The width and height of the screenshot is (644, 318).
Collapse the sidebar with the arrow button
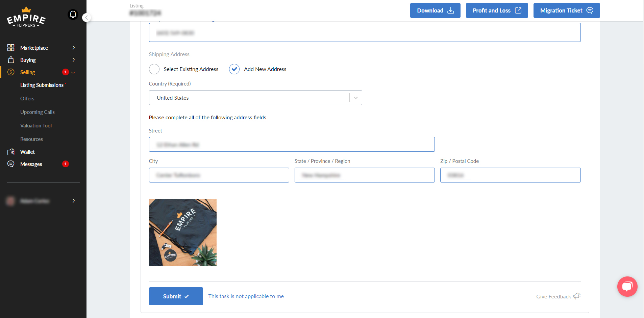(86, 18)
